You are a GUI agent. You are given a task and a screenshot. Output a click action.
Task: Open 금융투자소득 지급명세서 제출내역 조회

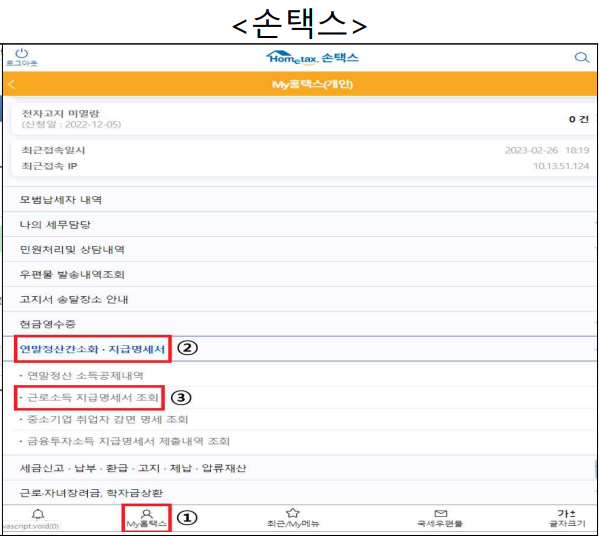(128, 441)
